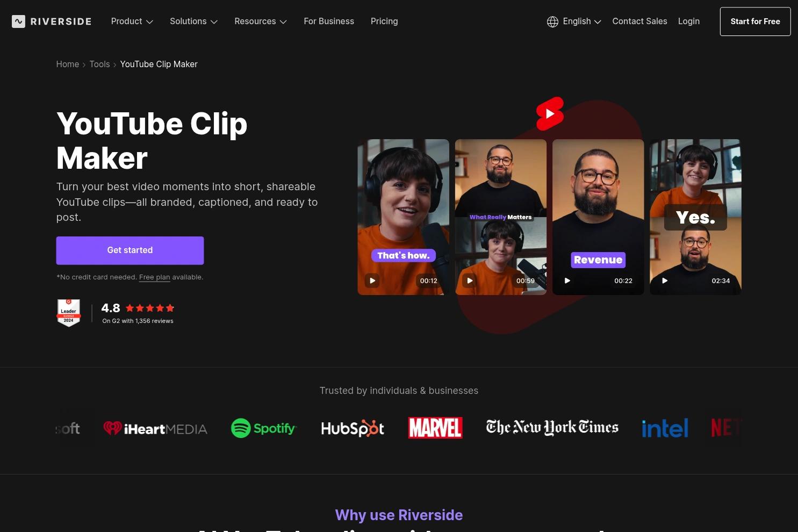Click the 'Why use Riverside' heading
The height and width of the screenshot is (532, 798).
pyautogui.click(x=399, y=515)
